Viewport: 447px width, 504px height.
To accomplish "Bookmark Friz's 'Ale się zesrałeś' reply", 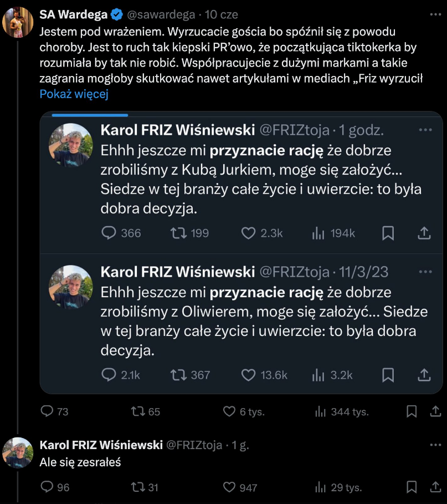I will click(412, 487).
